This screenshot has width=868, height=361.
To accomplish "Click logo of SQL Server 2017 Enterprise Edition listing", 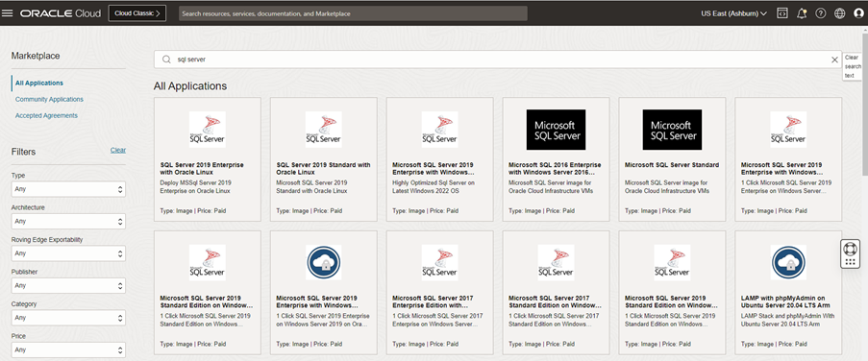I will [x=439, y=263].
